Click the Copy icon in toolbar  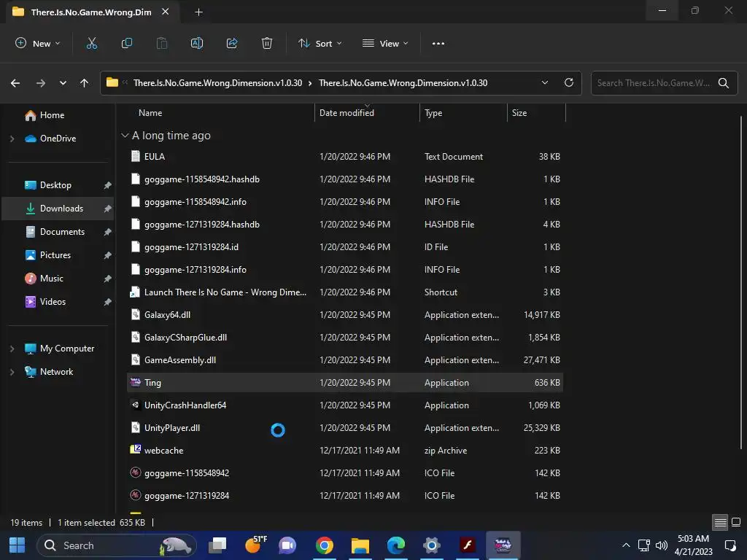tap(127, 43)
